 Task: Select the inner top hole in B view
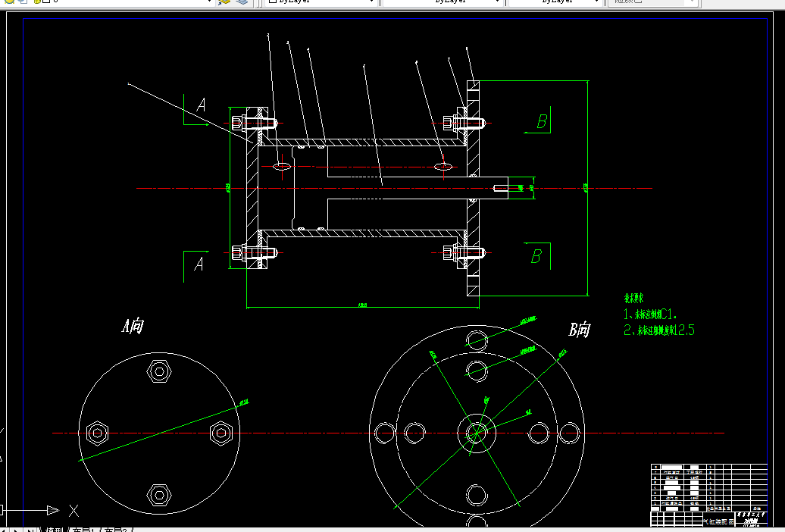point(477,371)
